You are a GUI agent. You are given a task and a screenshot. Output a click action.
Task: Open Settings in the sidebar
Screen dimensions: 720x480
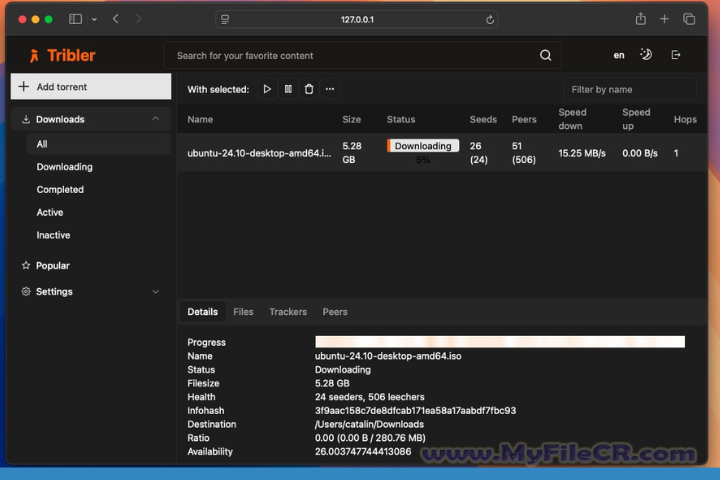[x=54, y=292]
